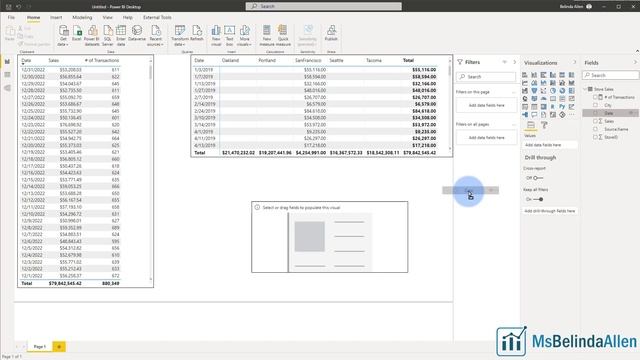Select the Pie chart visualization
This screenshot has width=640, height=360.
point(553,91)
